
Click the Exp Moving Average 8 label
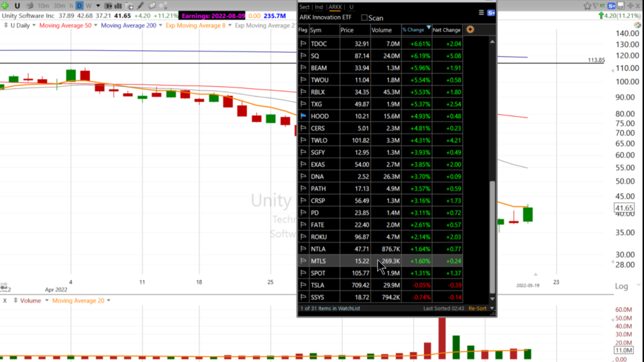(195, 25)
